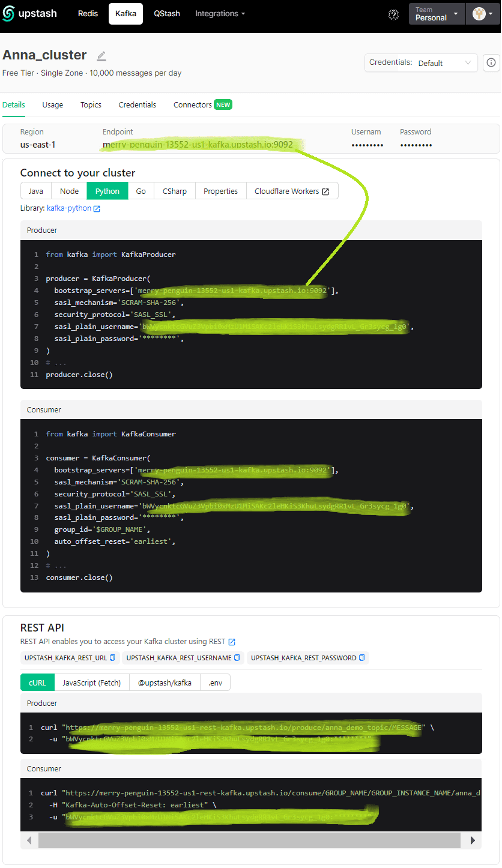
Task: Click UPSTASH_KAFKA_REST_URL label
Action: point(66,658)
